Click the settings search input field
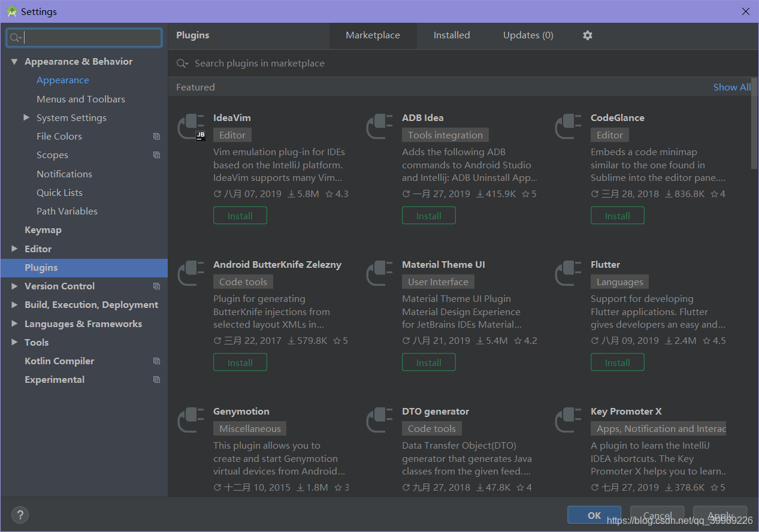The height and width of the screenshot is (532, 759). (x=84, y=37)
